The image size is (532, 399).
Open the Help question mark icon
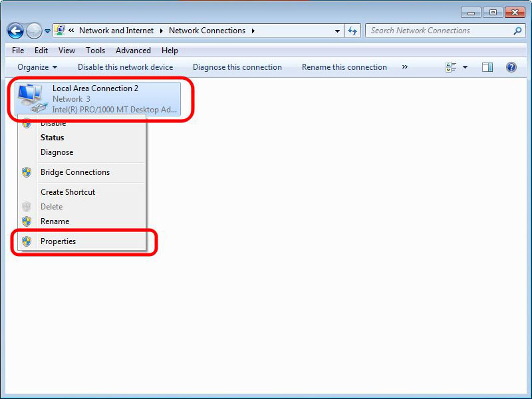coord(511,67)
